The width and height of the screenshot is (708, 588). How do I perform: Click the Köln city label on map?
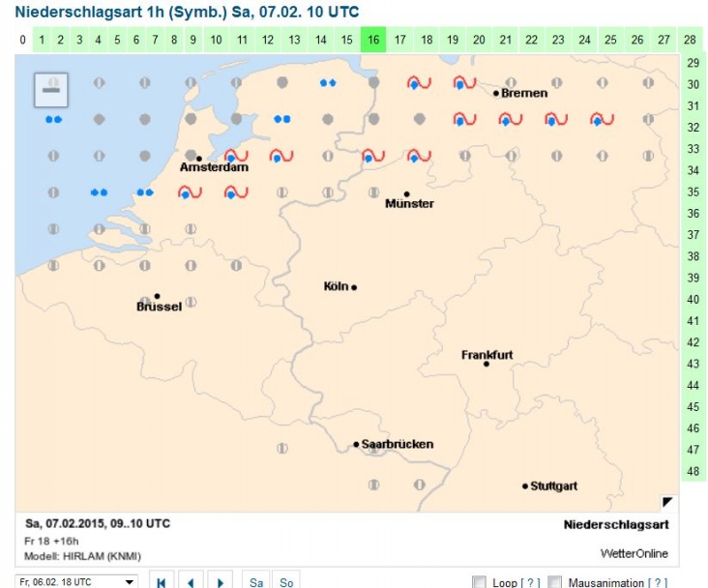[336, 286]
